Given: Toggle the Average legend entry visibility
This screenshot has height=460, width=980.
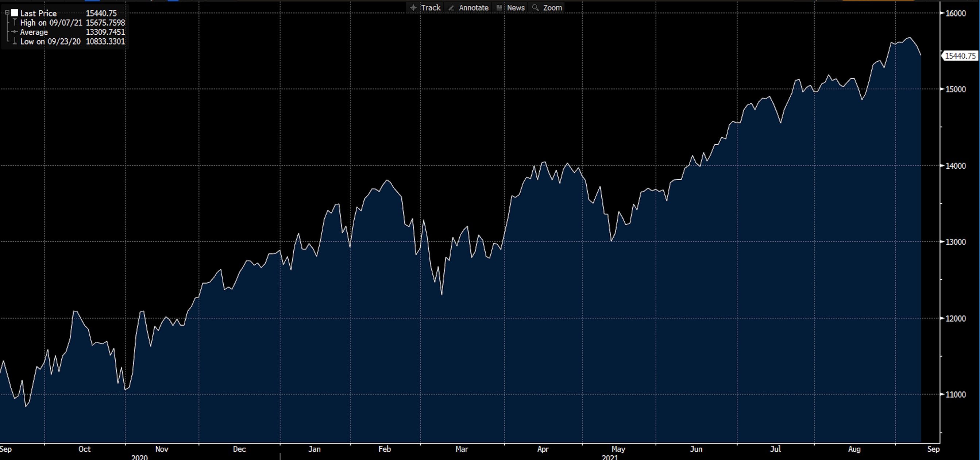Looking at the screenshot, I should [34, 32].
